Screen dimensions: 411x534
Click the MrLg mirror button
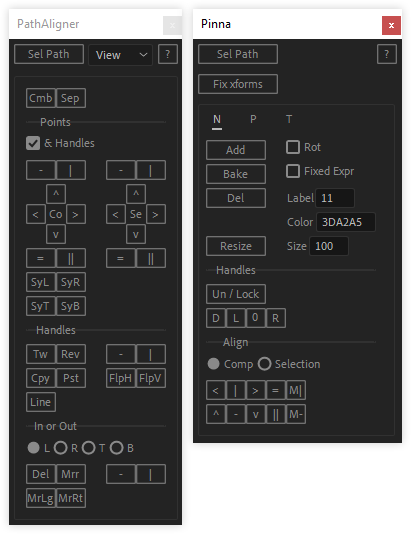(41, 498)
